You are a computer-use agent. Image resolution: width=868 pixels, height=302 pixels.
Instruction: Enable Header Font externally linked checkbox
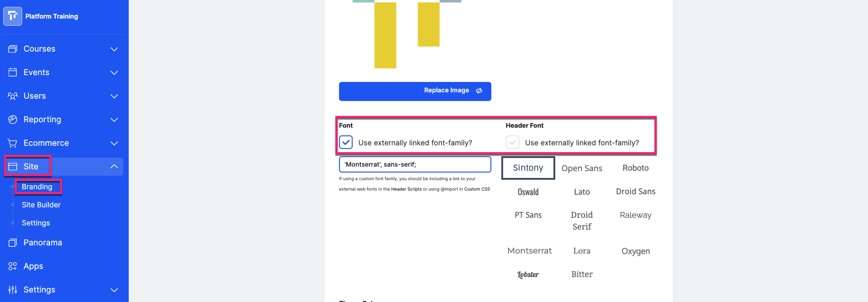tap(513, 142)
